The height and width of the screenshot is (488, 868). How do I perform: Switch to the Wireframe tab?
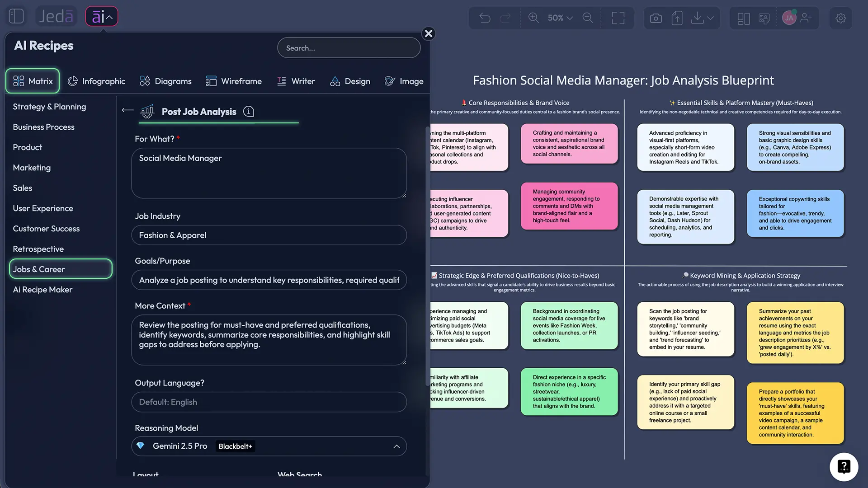coord(234,81)
